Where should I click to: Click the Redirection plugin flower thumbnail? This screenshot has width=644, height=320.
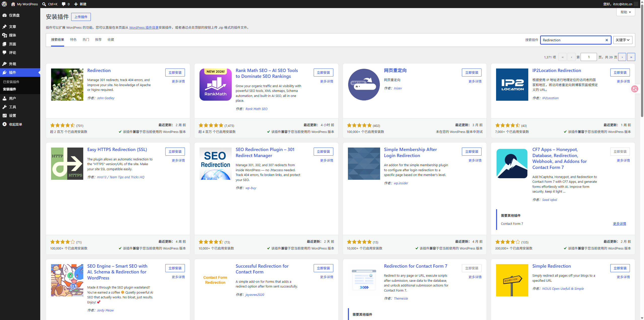coord(67,85)
